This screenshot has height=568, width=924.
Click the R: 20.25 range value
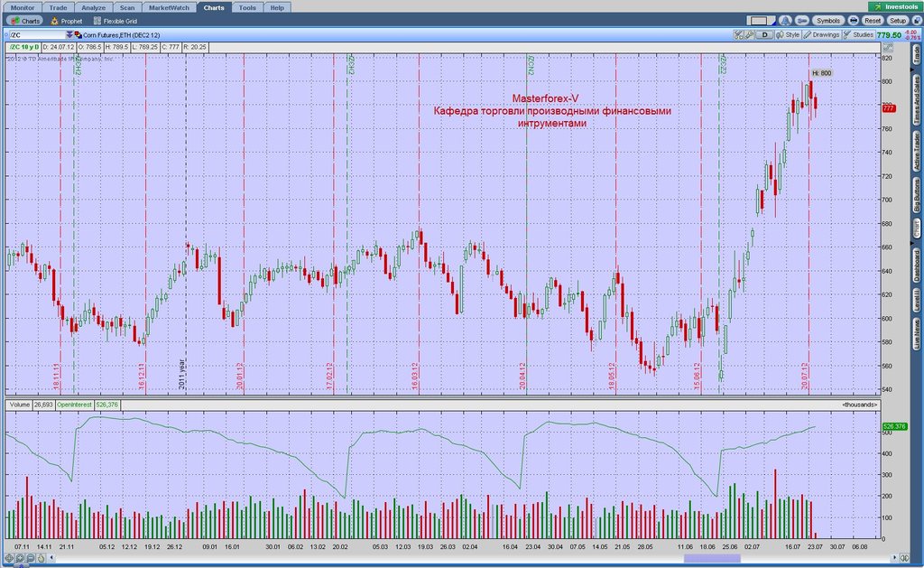[195, 47]
